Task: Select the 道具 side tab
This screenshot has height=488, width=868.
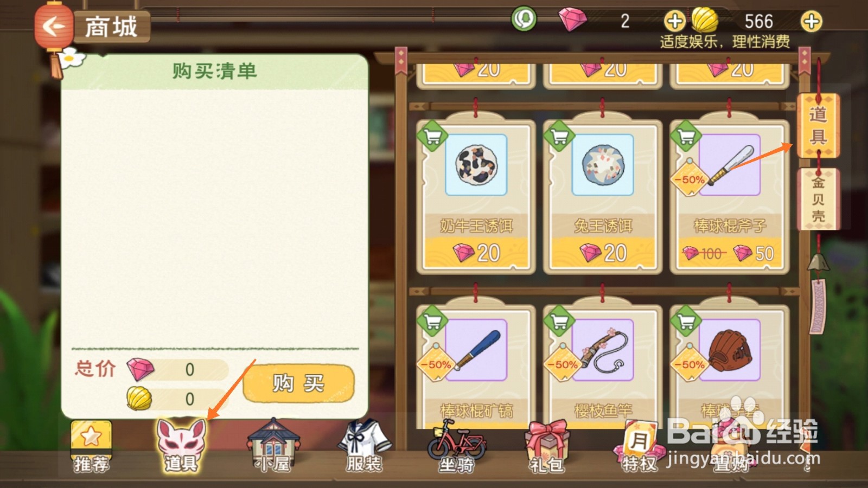Action: pyautogui.click(x=818, y=126)
